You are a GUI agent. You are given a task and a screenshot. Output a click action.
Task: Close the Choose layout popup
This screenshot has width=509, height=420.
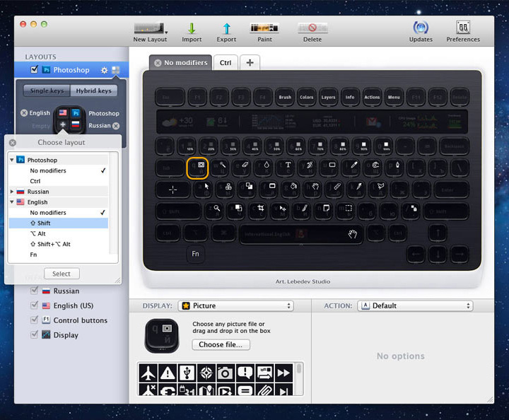[x=13, y=143]
